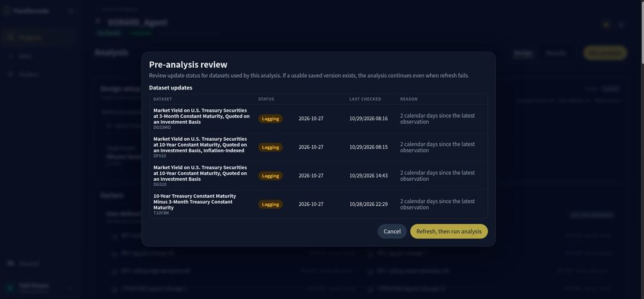Click the T10Y3M series code
644x299 pixels.
tap(161, 213)
